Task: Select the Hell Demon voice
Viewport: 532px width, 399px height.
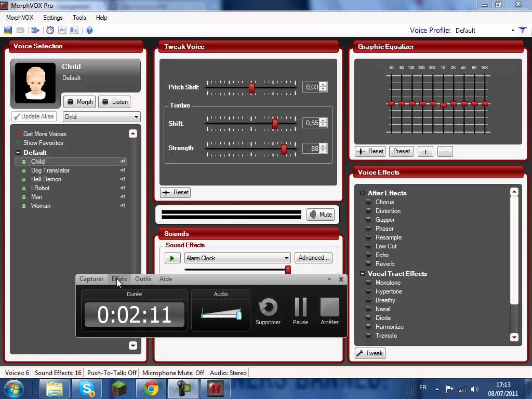Action: coord(46,179)
